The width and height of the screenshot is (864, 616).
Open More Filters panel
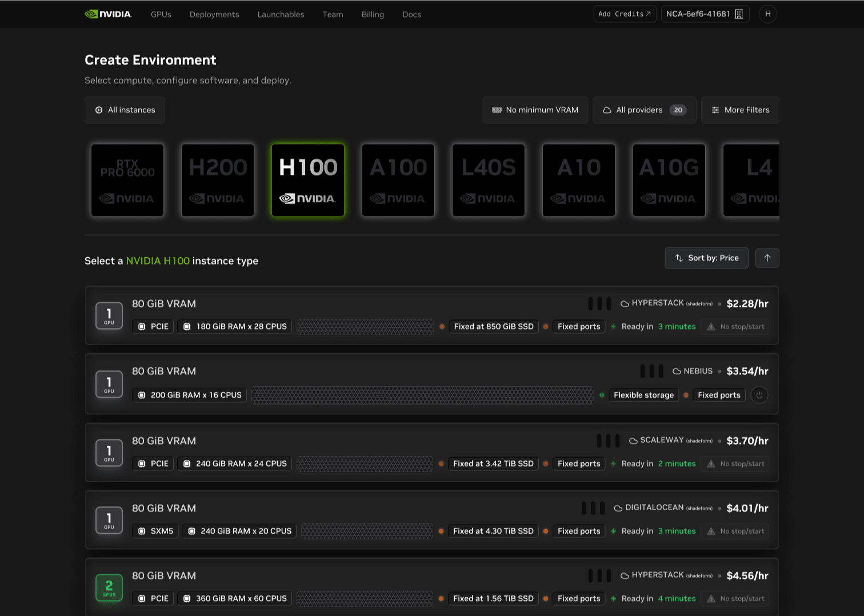[740, 110]
